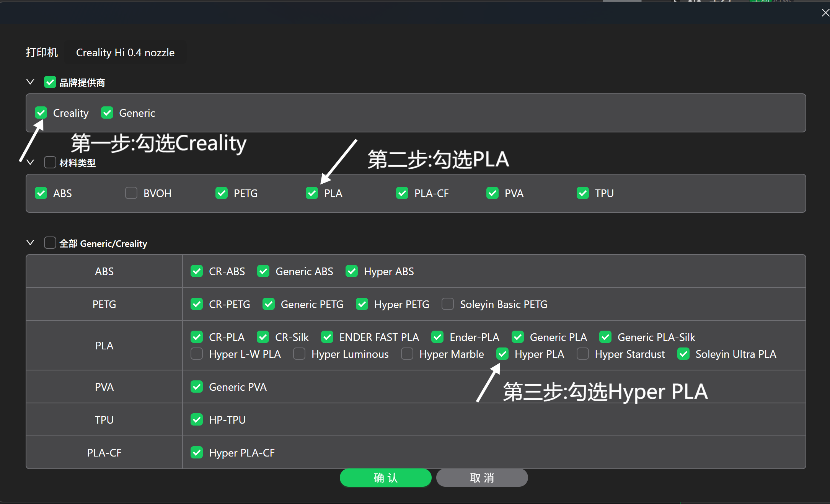Enable the BVOH material type checkbox
Screen dimensions: 830x504
(131, 193)
